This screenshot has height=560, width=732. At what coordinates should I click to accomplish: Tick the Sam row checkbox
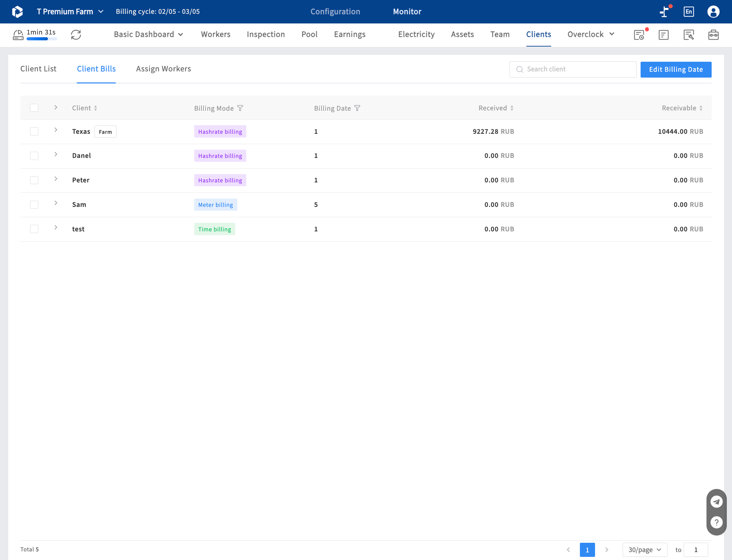tap(34, 204)
